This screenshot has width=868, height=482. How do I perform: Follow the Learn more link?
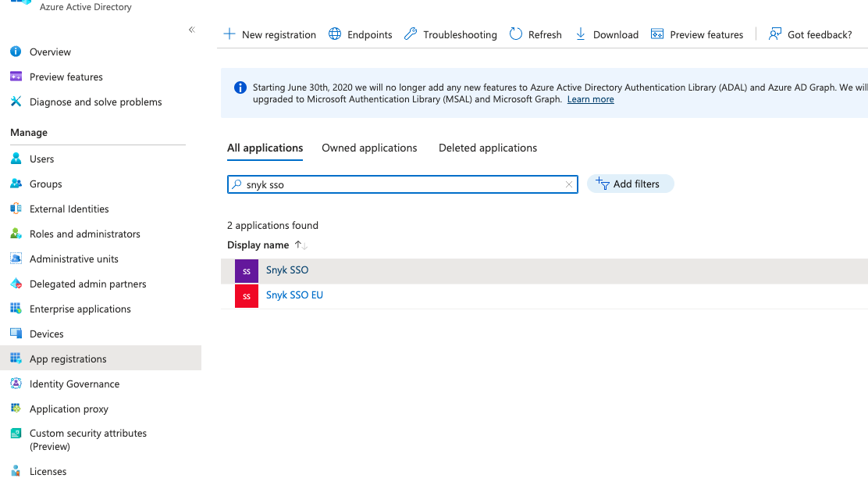(x=590, y=99)
